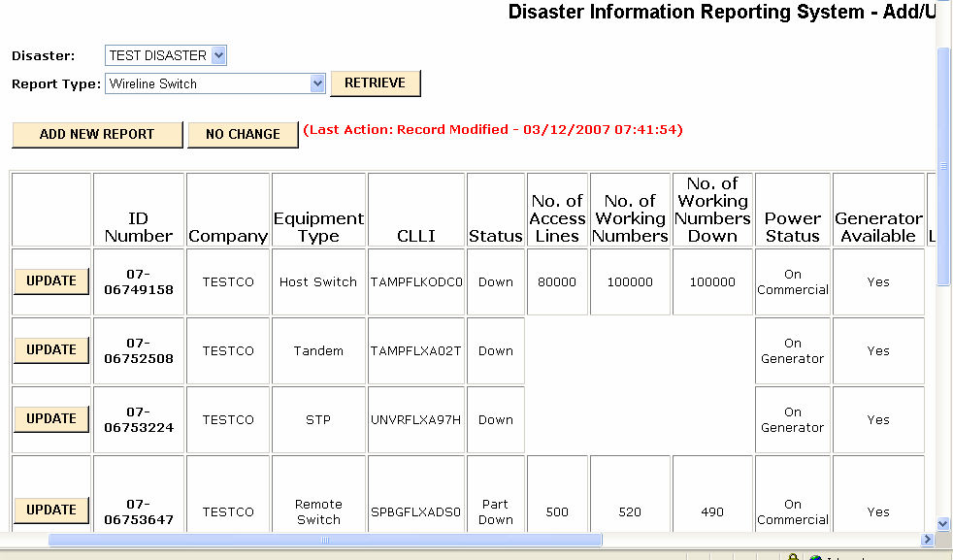Click the No. of Access Lines header

[x=557, y=210]
